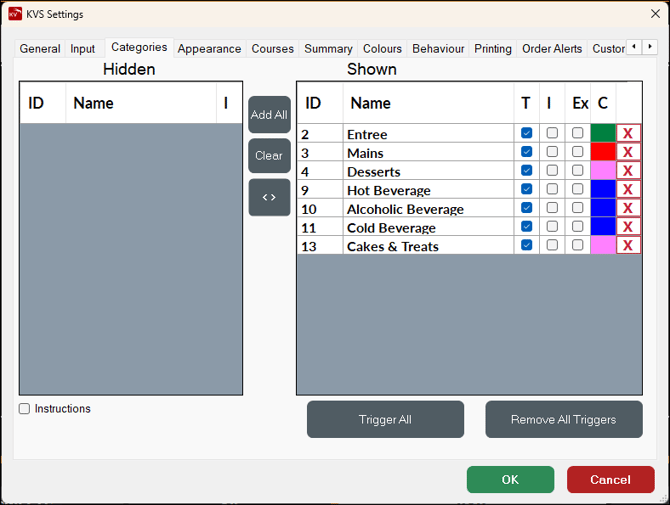Viewport: 670px width, 505px height.
Task: Click the blue swatch for Alcoholic Beverage
Action: point(603,208)
